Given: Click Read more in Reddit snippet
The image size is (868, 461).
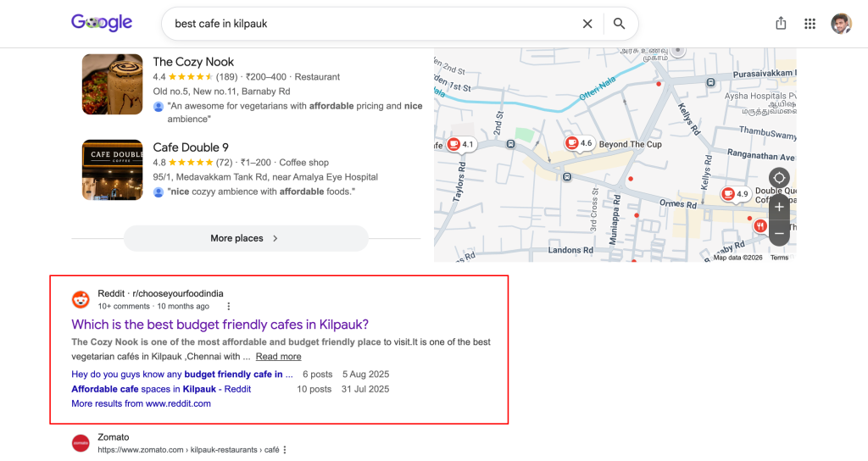Looking at the screenshot, I should pos(278,357).
